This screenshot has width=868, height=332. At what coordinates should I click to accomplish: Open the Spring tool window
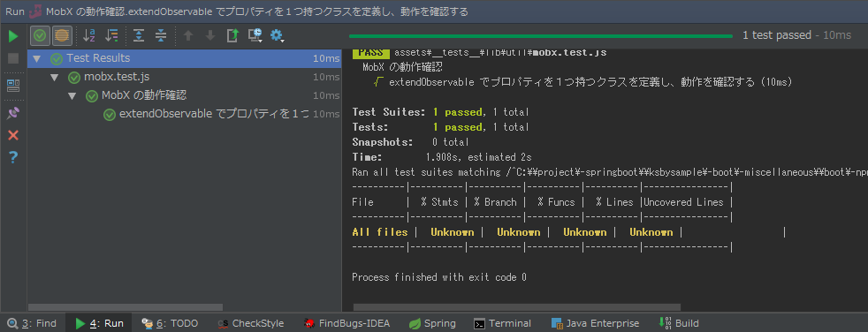coord(432,323)
